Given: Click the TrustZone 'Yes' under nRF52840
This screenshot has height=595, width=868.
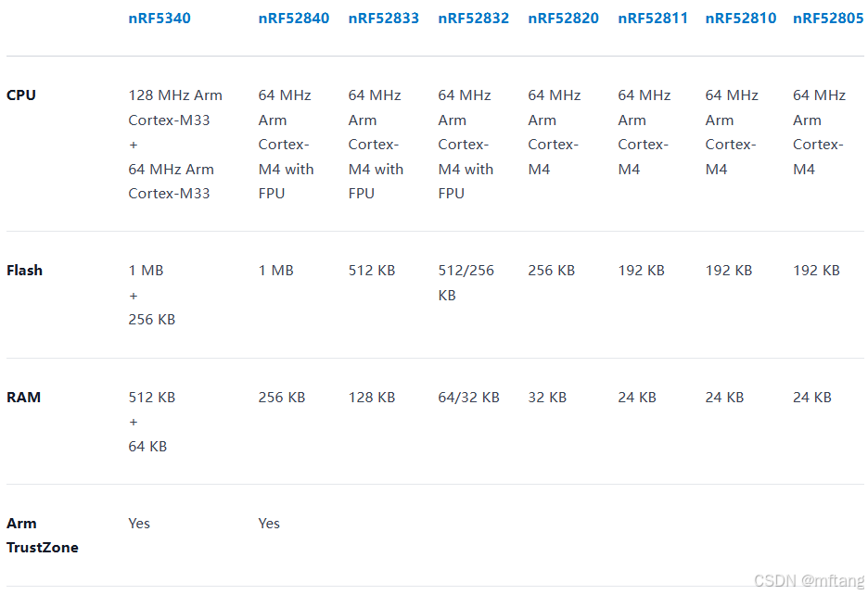Looking at the screenshot, I should point(269,523).
